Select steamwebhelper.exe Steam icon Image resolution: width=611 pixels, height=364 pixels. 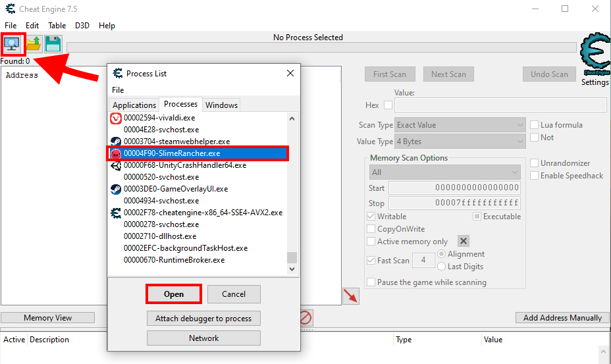click(x=116, y=142)
